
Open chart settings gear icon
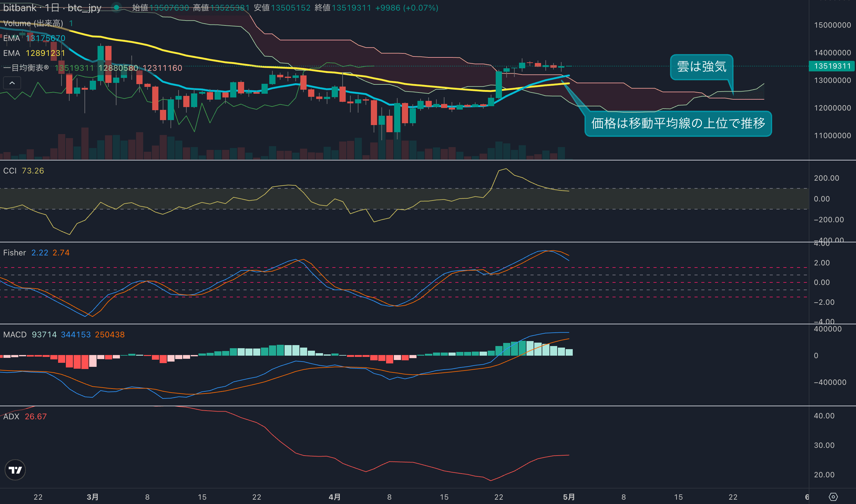coord(833,497)
